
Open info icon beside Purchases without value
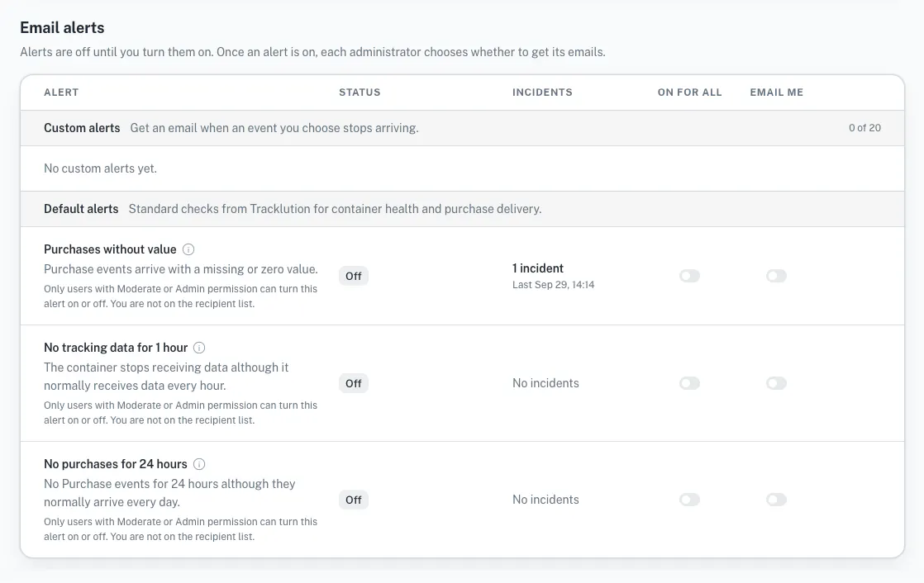pos(188,249)
